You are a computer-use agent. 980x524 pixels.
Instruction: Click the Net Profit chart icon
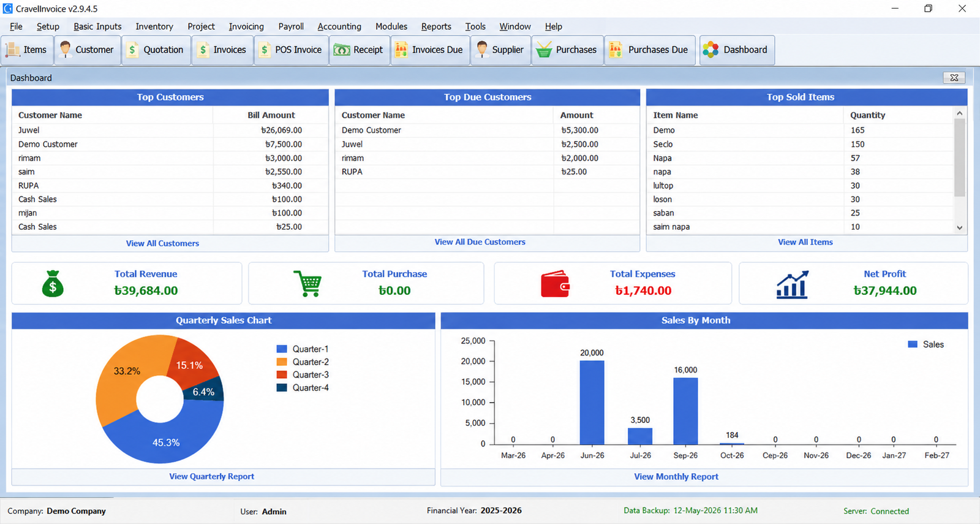793,284
